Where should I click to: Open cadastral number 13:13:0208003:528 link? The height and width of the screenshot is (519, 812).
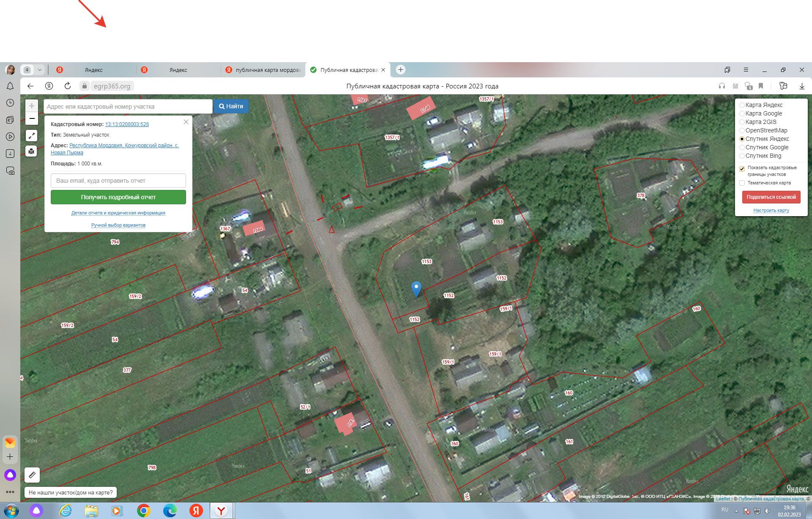(127, 124)
